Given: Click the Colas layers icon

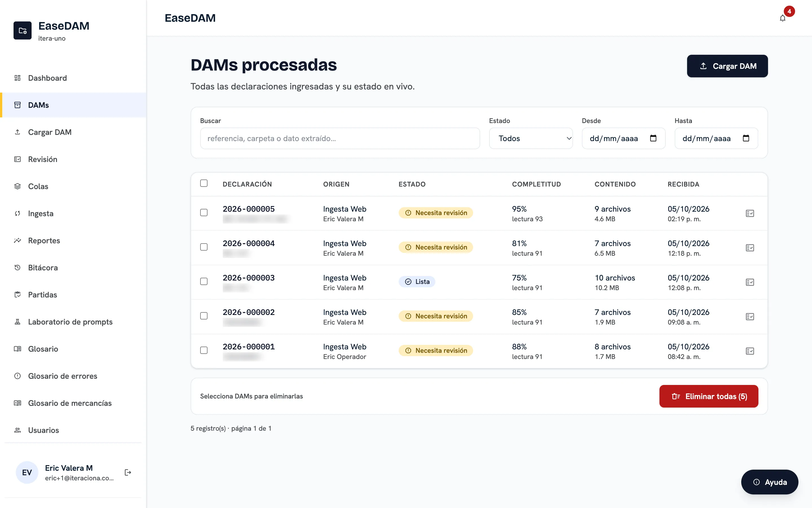Looking at the screenshot, I should 17,186.
